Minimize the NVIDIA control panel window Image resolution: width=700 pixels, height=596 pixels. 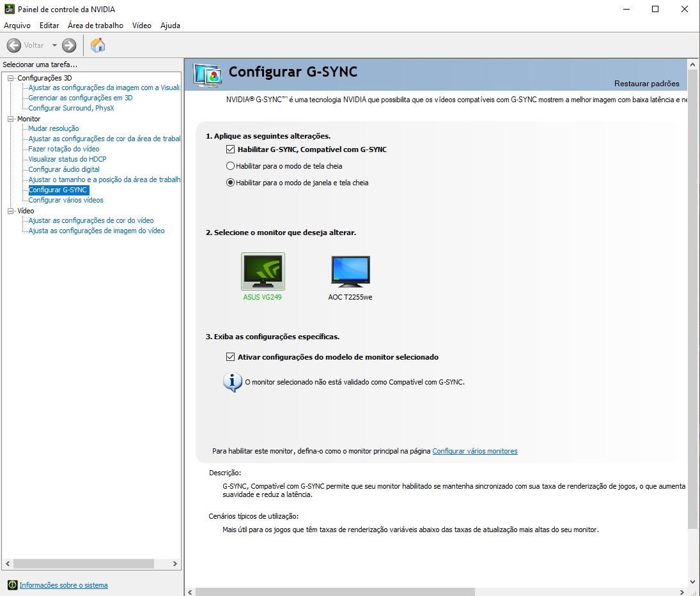(x=626, y=9)
